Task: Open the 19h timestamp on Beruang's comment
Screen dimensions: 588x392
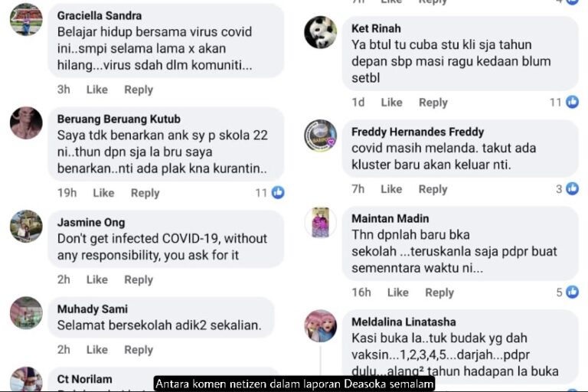Action: pyautogui.click(x=67, y=193)
